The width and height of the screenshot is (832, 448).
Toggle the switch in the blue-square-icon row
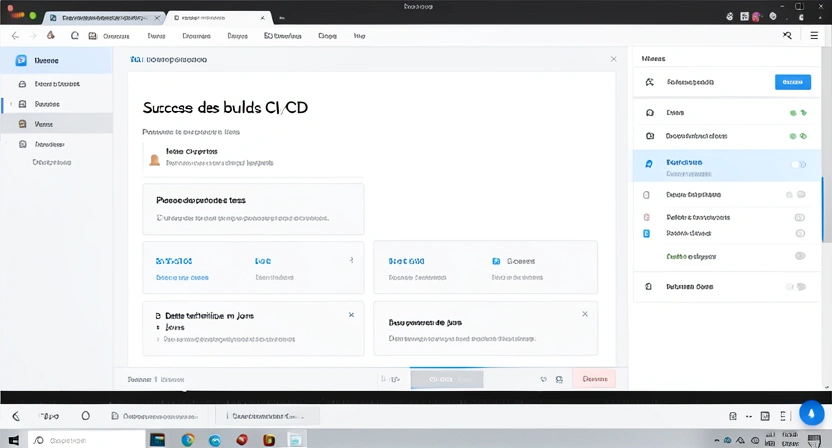(x=800, y=233)
